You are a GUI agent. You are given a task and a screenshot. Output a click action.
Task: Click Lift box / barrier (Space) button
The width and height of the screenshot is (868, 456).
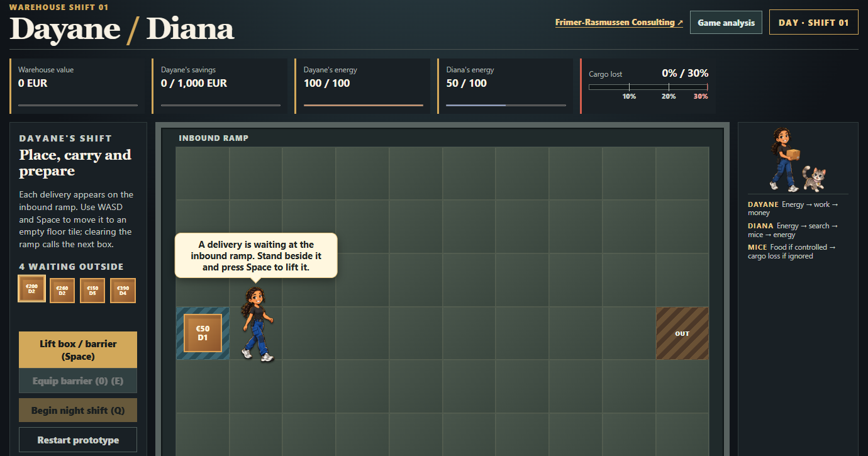click(78, 350)
